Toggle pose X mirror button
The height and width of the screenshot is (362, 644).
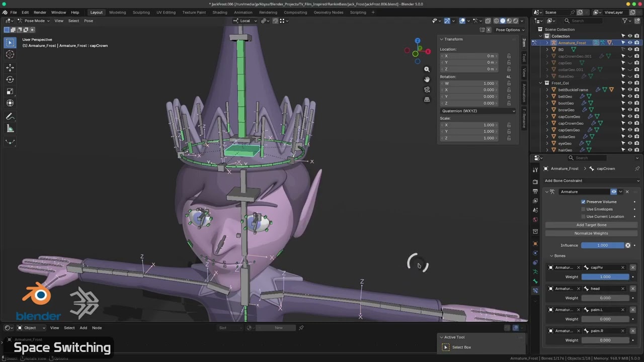click(488, 30)
